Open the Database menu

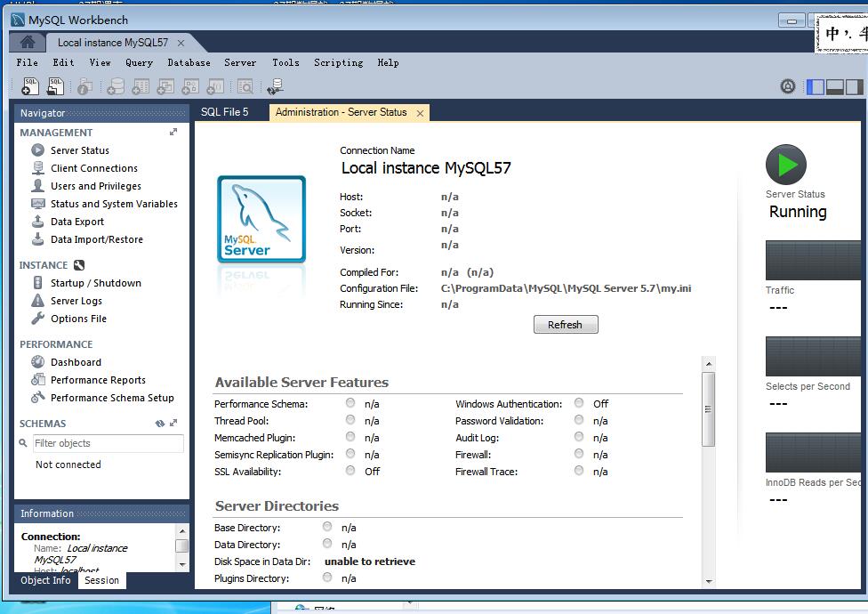[189, 62]
